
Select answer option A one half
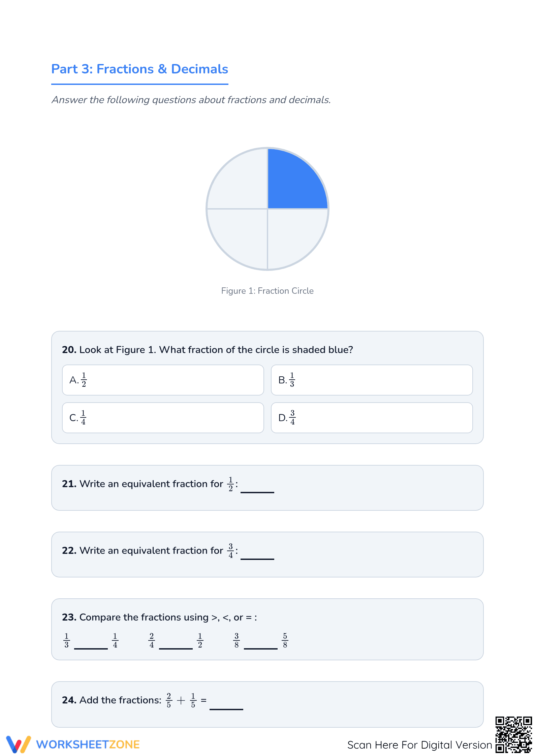point(163,380)
